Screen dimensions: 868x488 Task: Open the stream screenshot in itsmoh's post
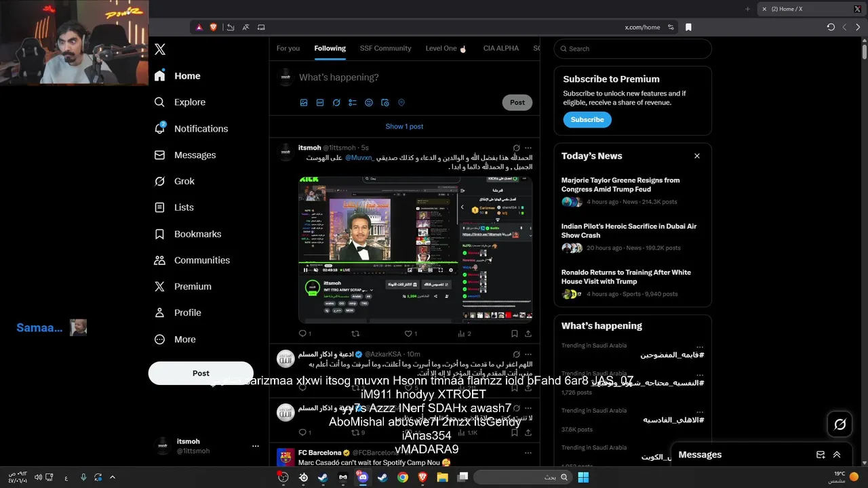pos(416,249)
